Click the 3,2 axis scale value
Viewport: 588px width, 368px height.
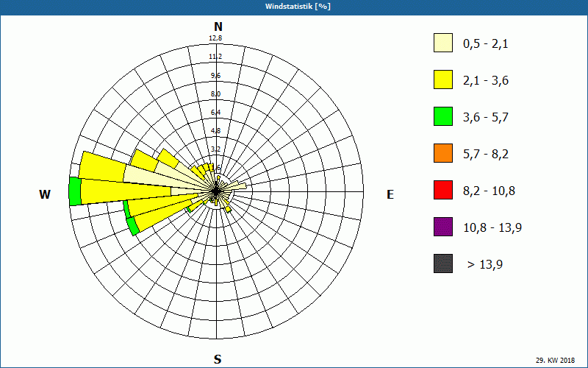[215, 149]
